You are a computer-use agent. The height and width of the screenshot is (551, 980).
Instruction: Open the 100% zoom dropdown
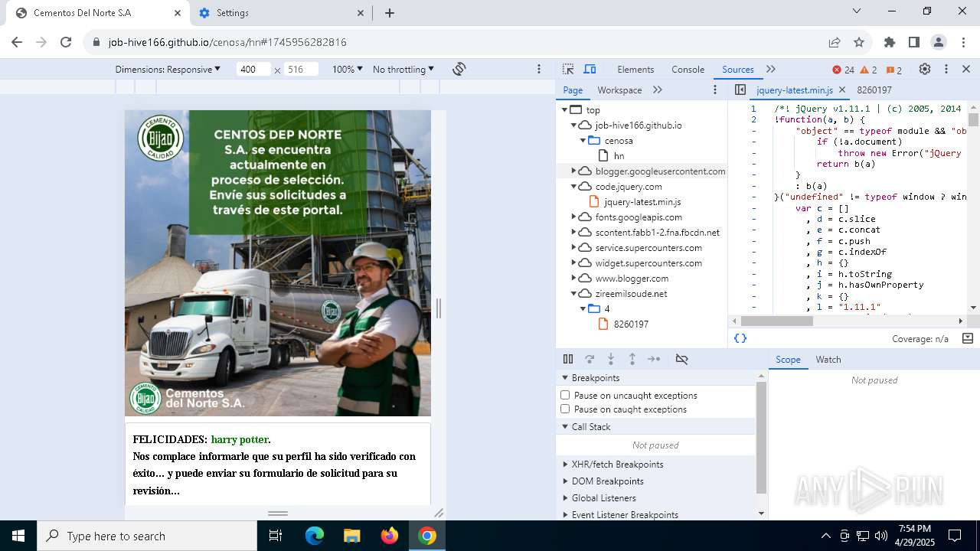tap(347, 69)
